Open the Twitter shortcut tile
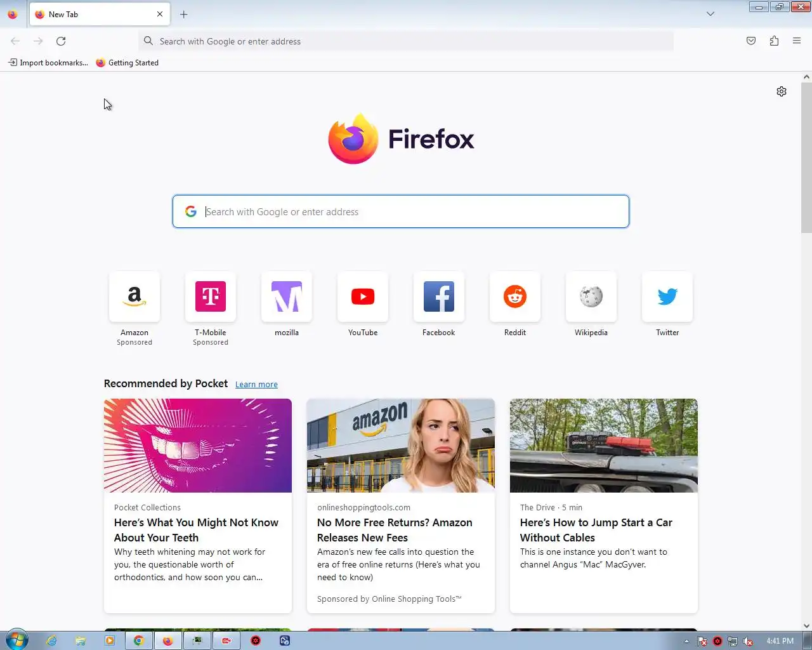 click(x=667, y=296)
